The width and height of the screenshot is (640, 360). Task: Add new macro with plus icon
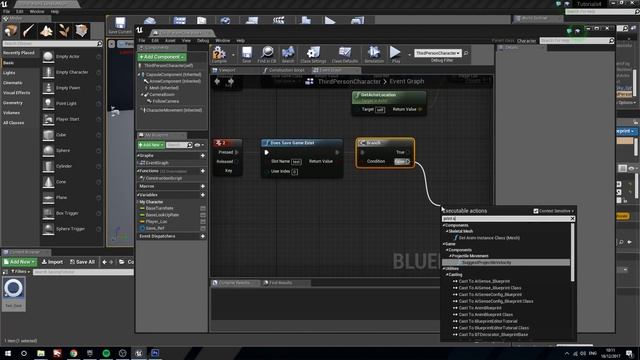pyautogui.click(x=203, y=186)
